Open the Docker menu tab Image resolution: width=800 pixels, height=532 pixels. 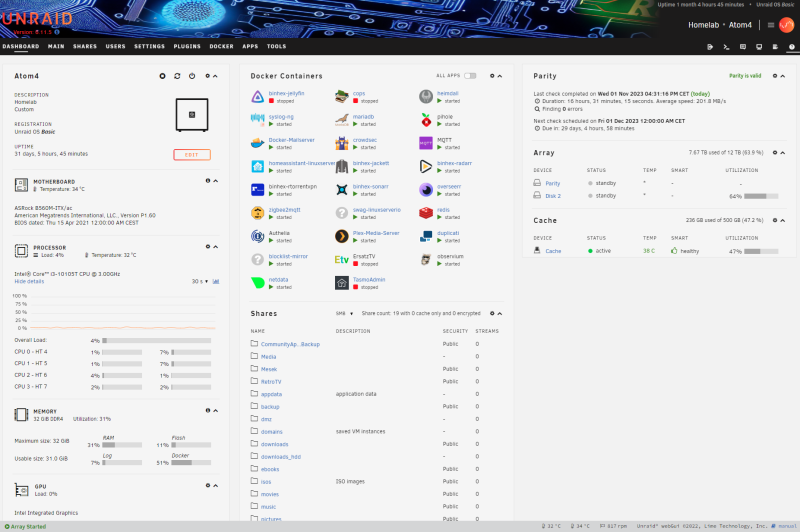(x=221, y=46)
